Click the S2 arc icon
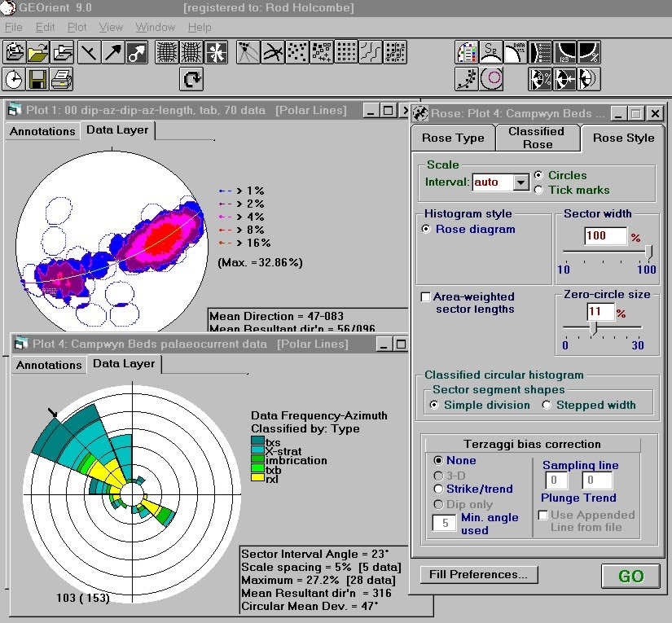 coord(490,52)
